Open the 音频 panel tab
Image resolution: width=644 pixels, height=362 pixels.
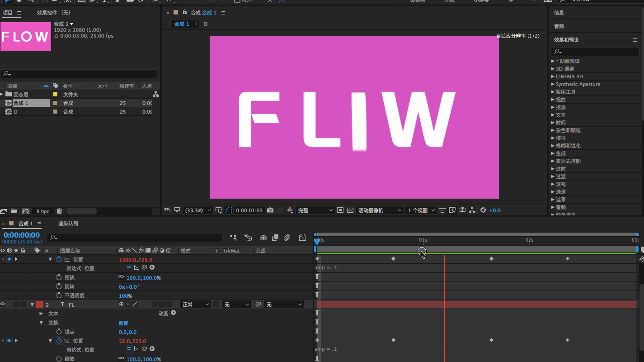pyautogui.click(x=559, y=26)
